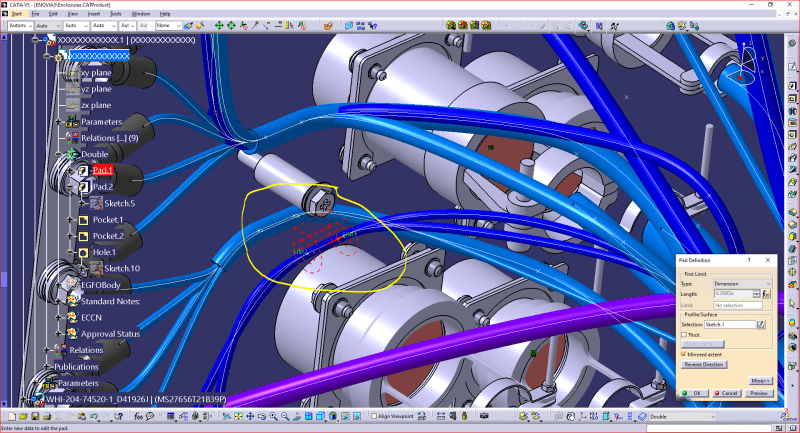Click the More>> button
Image resolution: width=800 pixels, height=433 pixels.
point(760,381)
